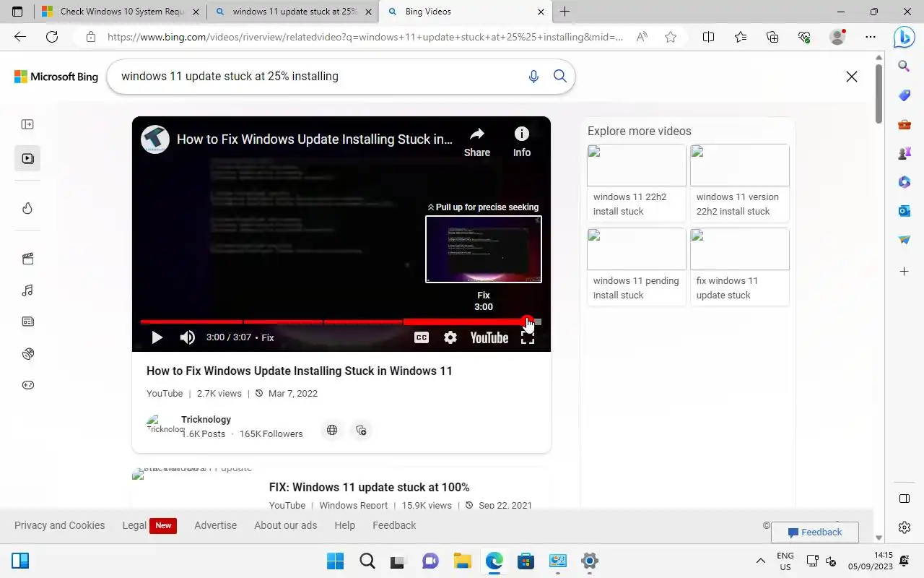Click the address bar URL
The image size is (924, 578).
365,37
